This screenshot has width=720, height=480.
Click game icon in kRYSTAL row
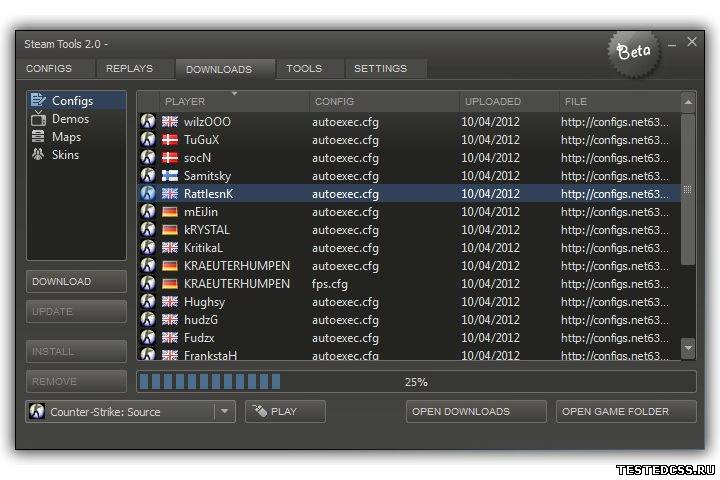point(148,229)
